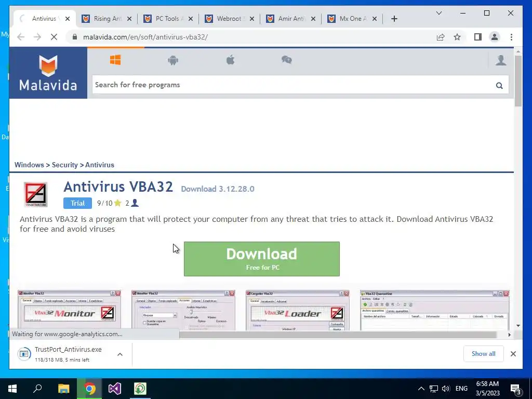Screen dimensions: 532x399
Task: Open the Antivirus breadcrumb link
Action: click(x=100, y=165)
